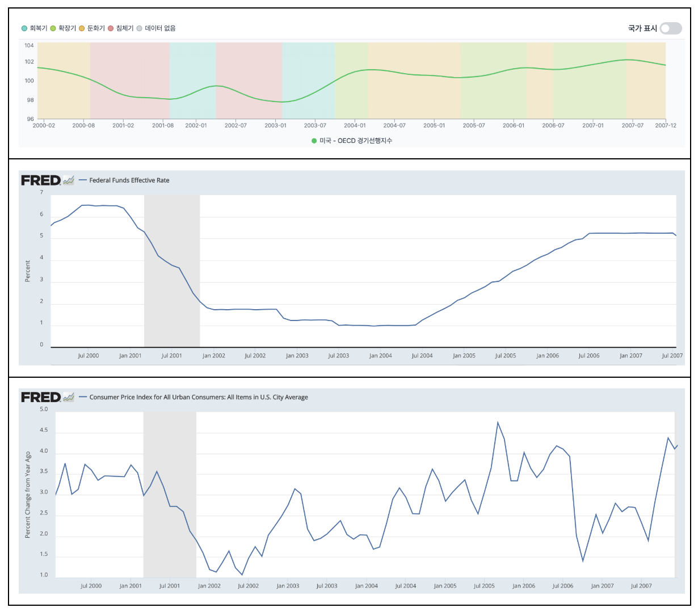Click the 회복기 teal legend dot

(24, 28)
